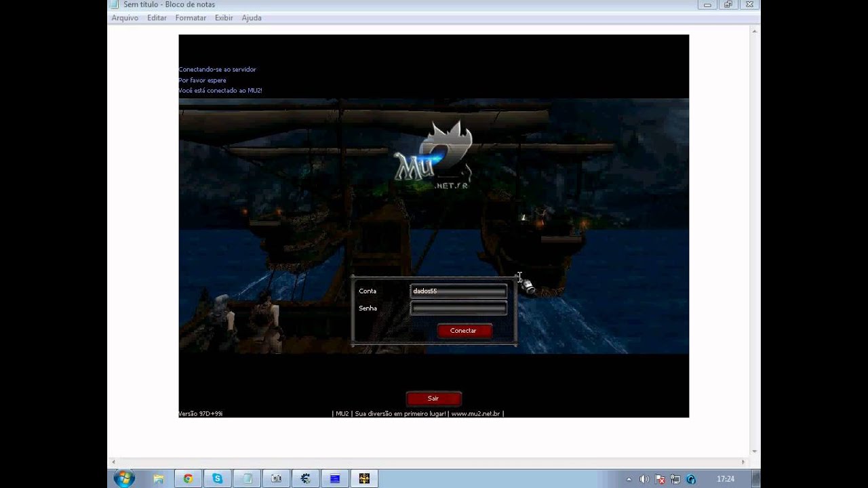Click the Conta label in login box

click(x=368, y=291)
